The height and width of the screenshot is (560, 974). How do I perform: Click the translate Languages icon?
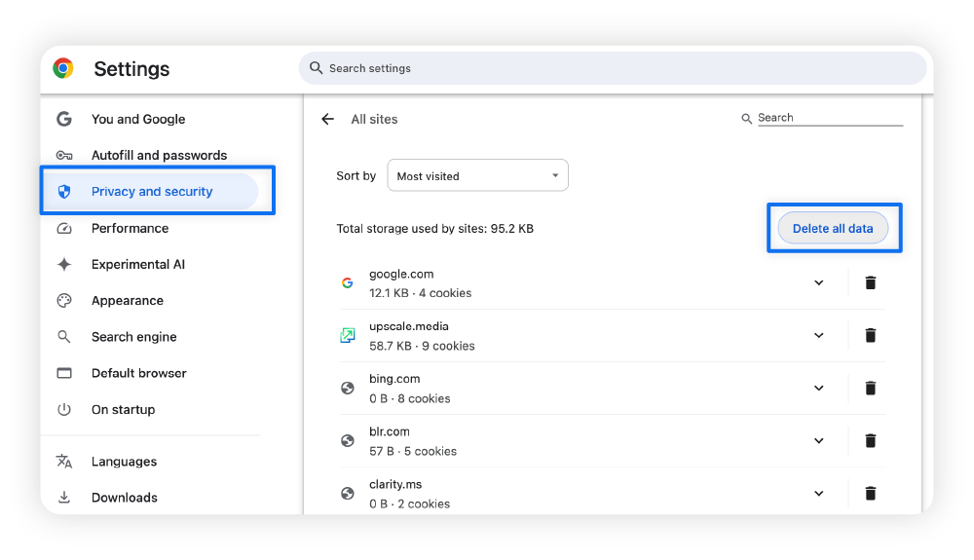pos(64,462)
